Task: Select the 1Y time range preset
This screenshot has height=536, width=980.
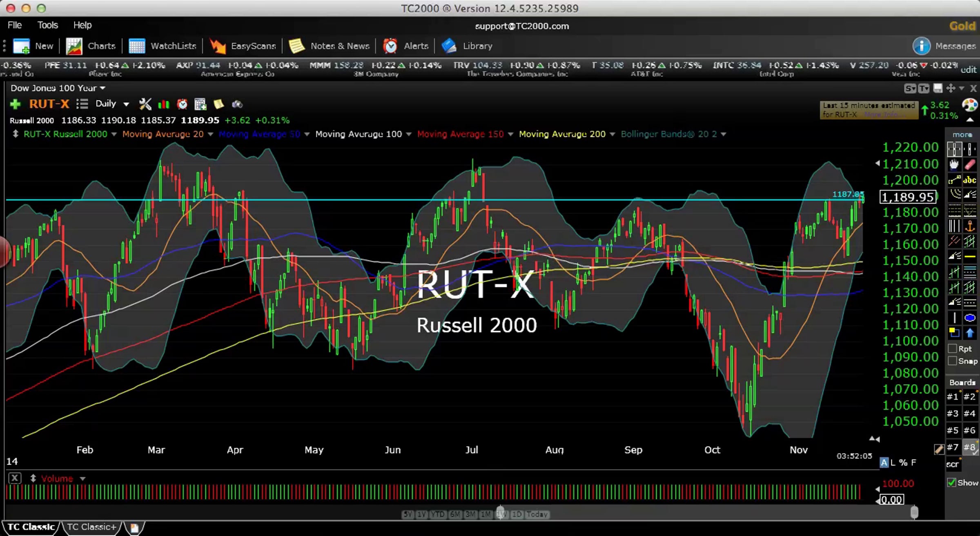Action: tap(421, 514)
